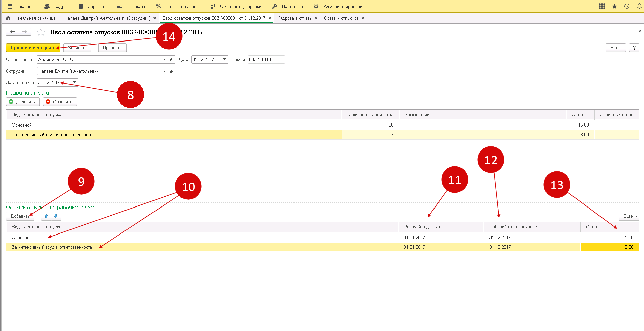
Task: Close the Остатки отпусков tab
Action: [363, 18]
